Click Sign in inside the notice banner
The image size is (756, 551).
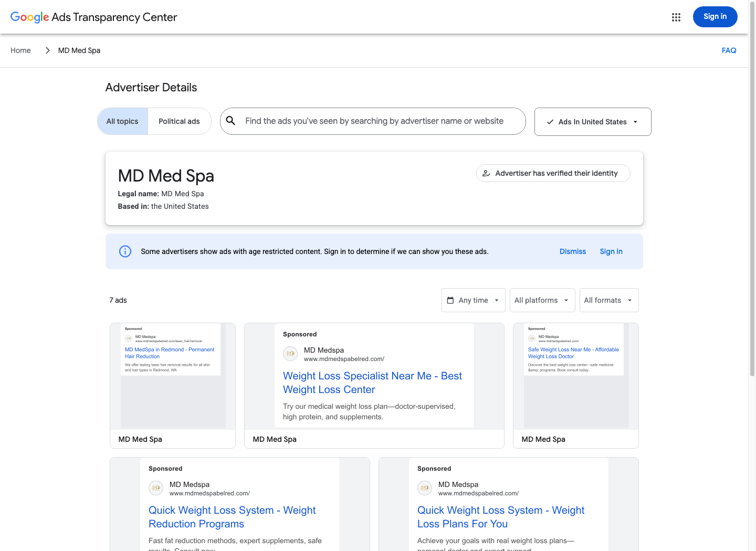tap(611, 251)
